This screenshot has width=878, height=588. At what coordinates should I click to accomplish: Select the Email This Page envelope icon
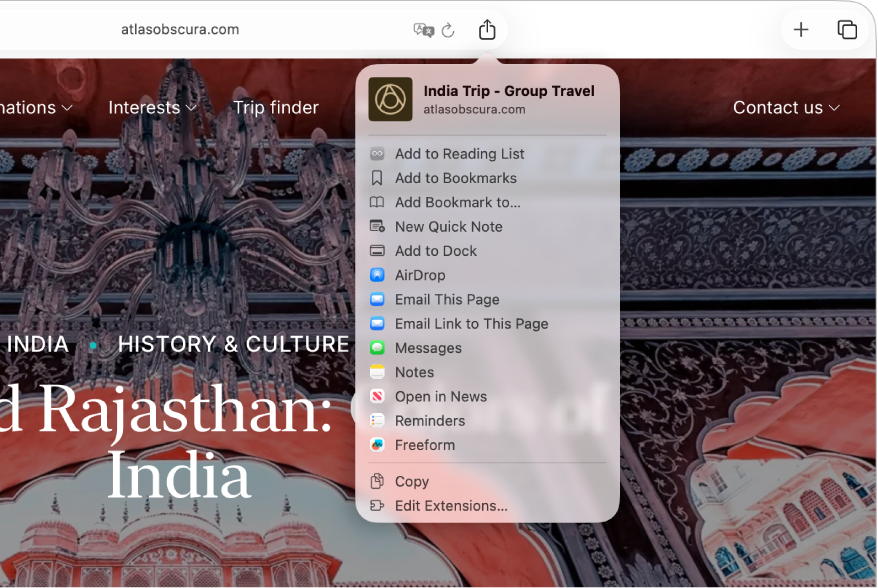(378, 299)
